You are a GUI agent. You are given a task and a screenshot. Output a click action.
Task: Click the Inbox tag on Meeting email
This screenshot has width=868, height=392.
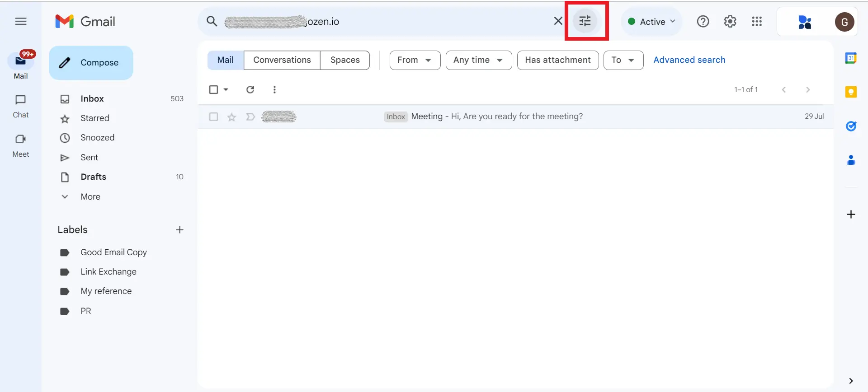pyautogui.click(x=396, y=117)
